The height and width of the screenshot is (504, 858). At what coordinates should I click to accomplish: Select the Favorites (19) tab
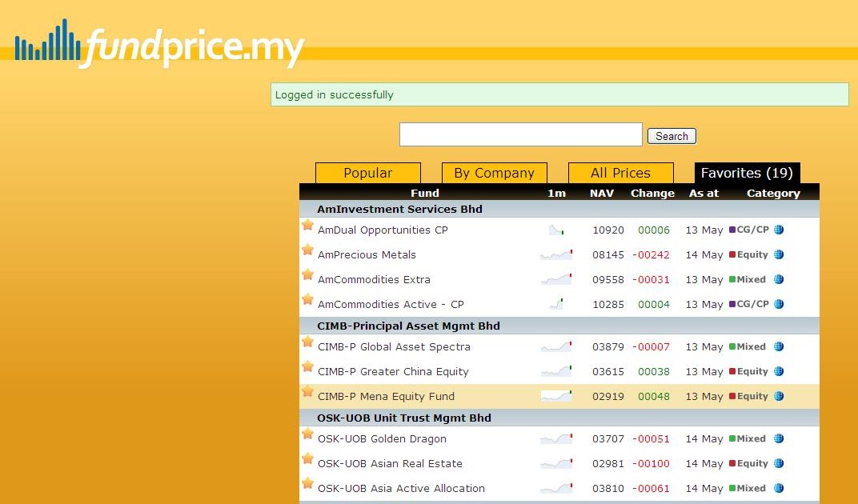coord(747,173)
